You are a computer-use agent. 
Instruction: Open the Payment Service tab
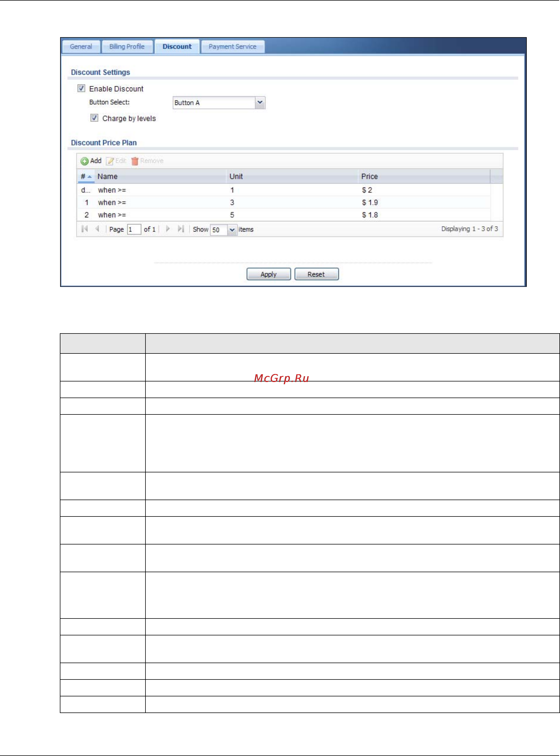click(232, 47)
